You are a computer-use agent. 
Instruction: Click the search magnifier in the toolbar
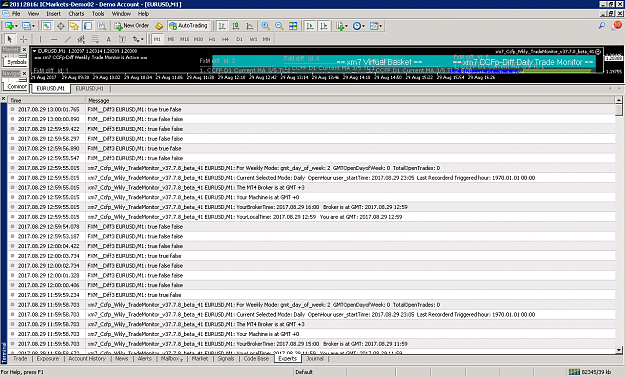click(x=602, y=26)
